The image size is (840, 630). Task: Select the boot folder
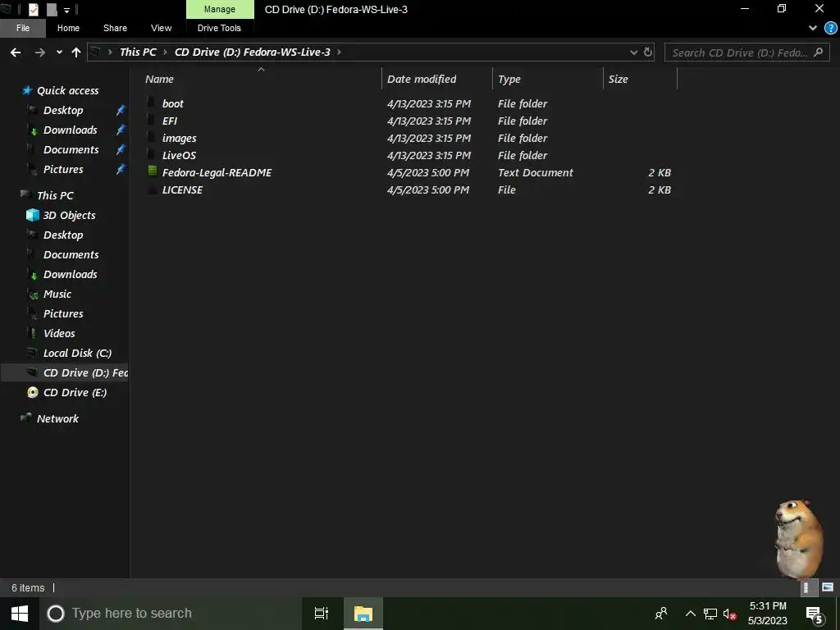point(172,104)
